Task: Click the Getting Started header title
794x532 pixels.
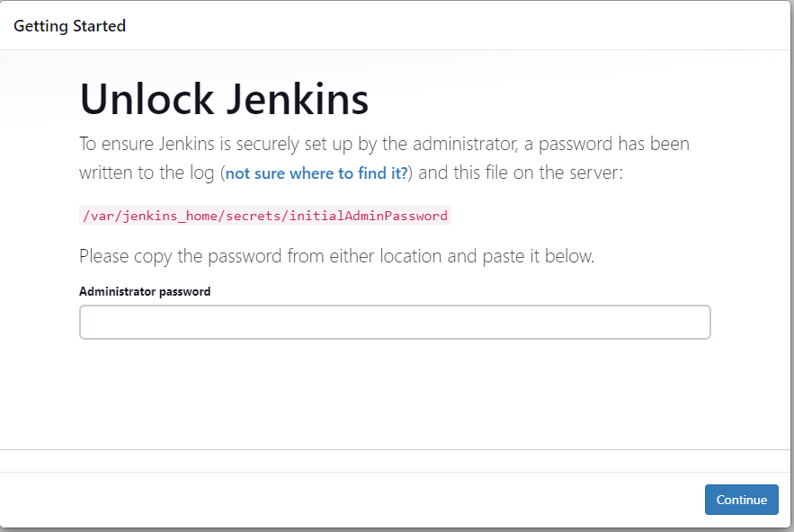Action: tap(69, 26)
